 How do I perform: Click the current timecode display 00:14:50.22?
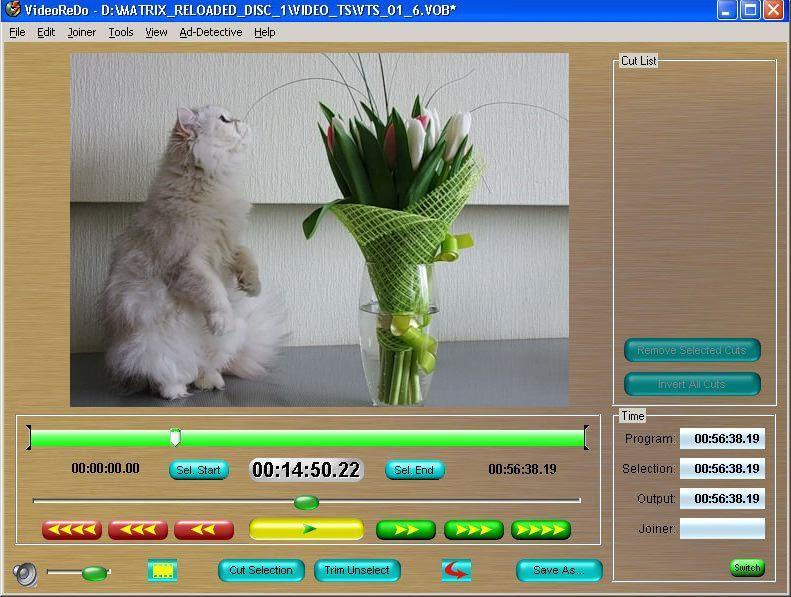(306, 470)
